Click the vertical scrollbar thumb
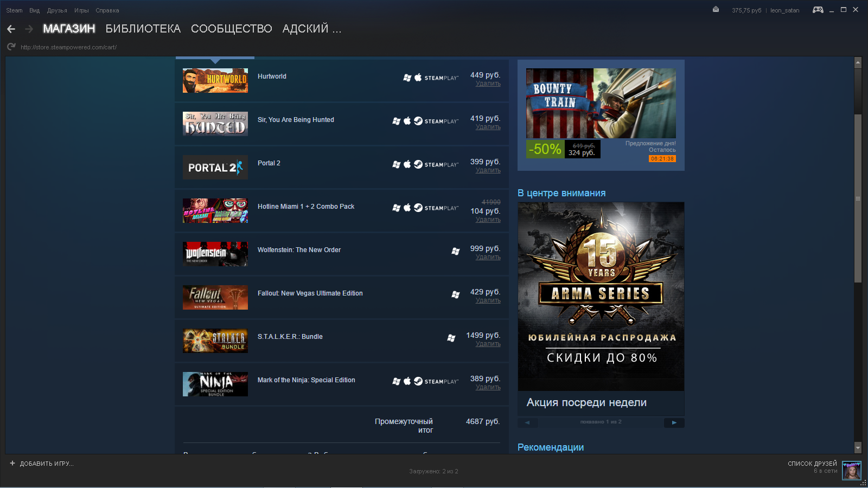868x488 pixels. 858,198
